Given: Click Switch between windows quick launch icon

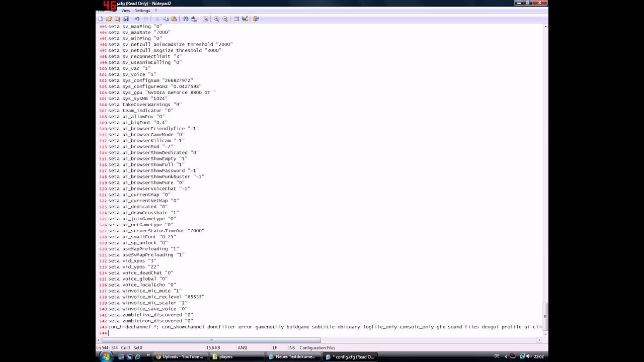Looking at the screenshot, I should [130, 356].
